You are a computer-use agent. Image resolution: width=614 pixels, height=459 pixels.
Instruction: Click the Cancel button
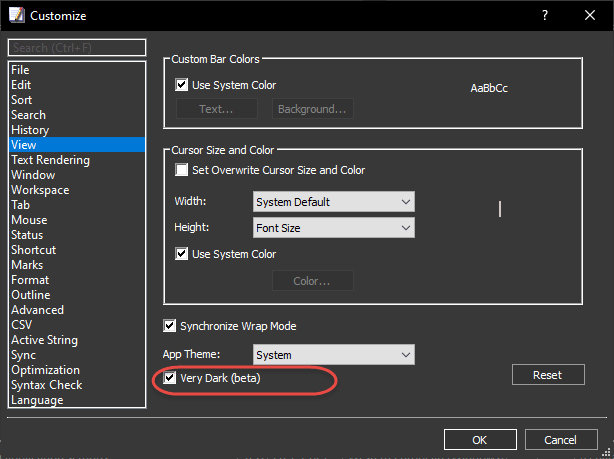coord(561,440)
